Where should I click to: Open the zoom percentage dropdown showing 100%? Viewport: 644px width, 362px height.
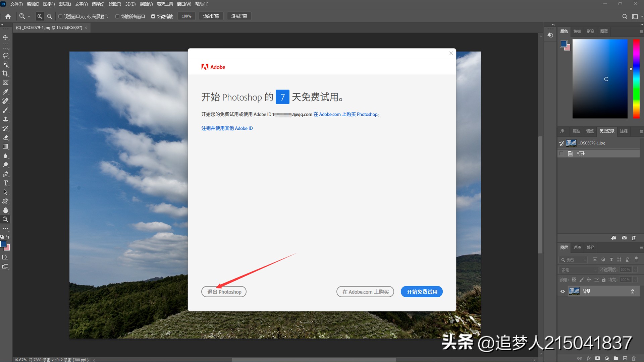coord(186,16)
